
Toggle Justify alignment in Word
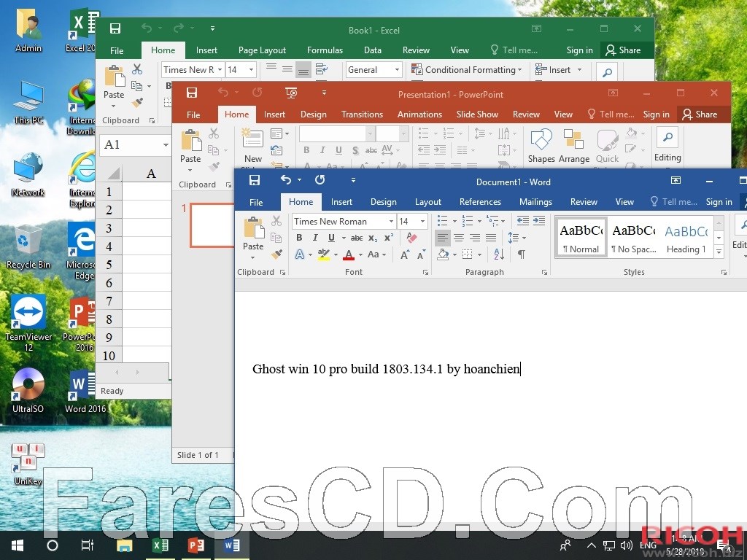point(491,237)
